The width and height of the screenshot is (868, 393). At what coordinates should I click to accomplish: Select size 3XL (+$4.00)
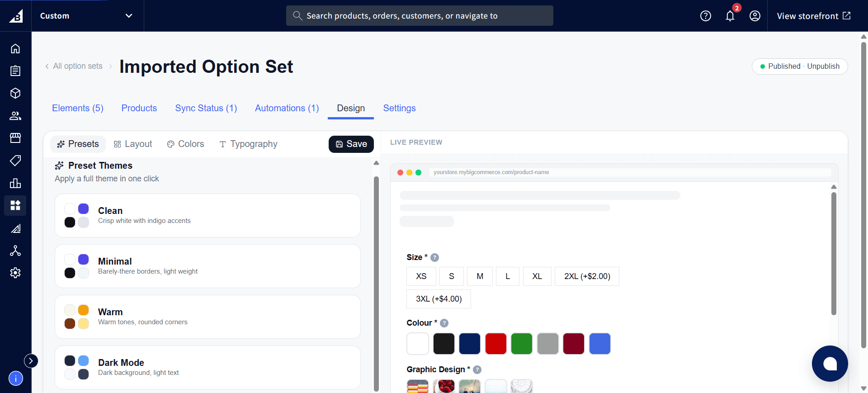(439, 299)
